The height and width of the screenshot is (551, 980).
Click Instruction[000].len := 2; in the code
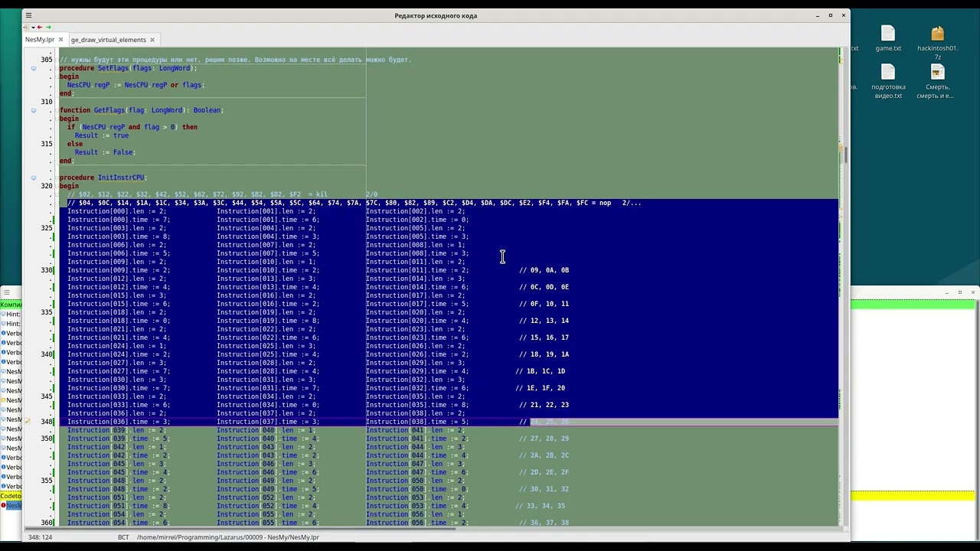click(116, 211)
